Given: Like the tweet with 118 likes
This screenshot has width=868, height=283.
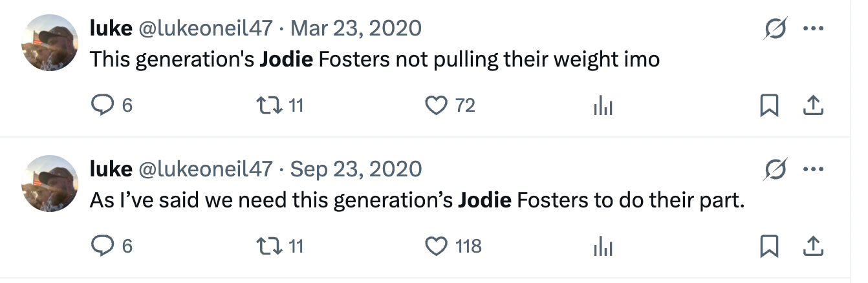Looking at the screenshot, I should tap(437, 246).
